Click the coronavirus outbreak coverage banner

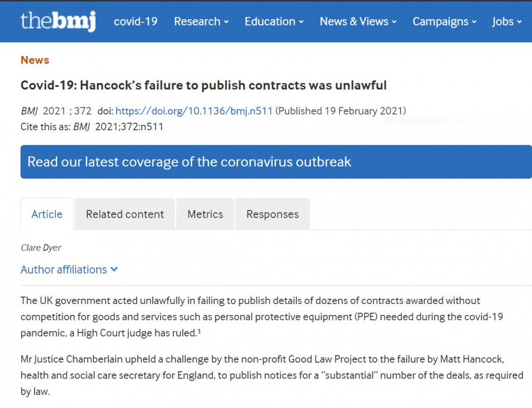point(276,162)
